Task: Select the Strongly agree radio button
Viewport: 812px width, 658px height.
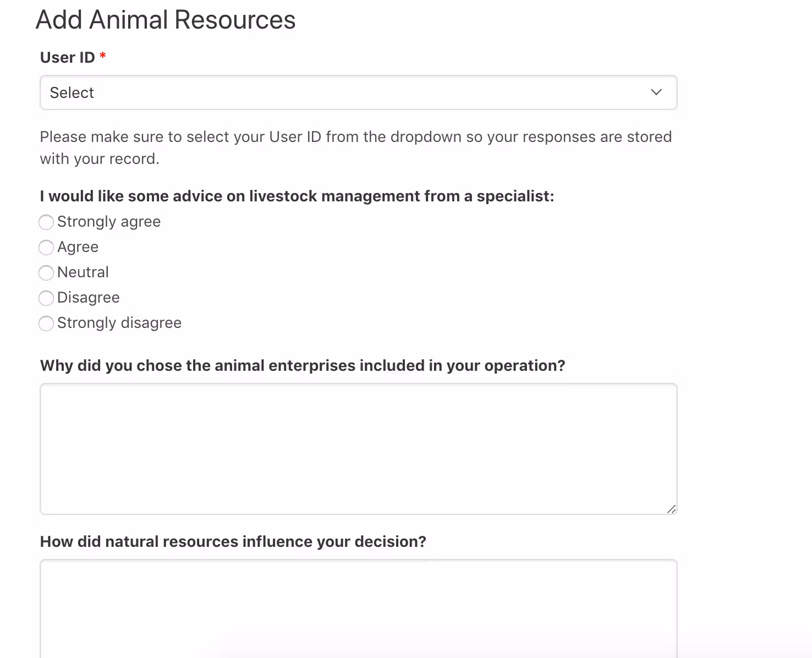Action: pos(46,222)
